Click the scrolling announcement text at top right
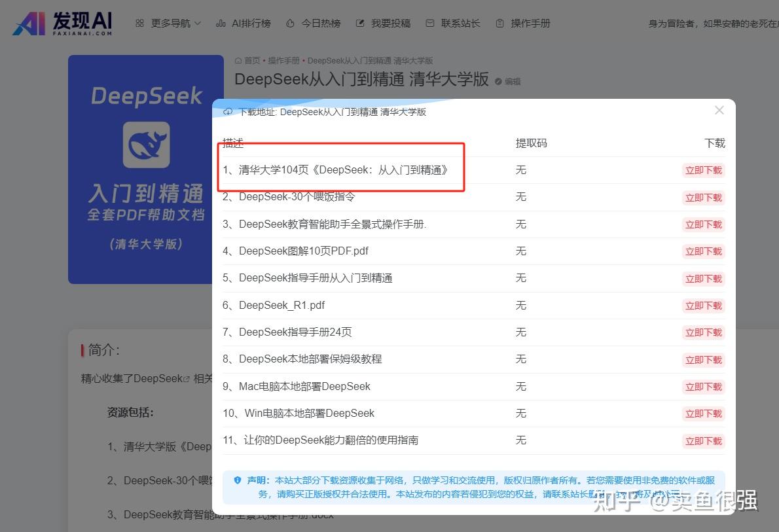This screenshot has height=532, width=779. coord(714,24)
